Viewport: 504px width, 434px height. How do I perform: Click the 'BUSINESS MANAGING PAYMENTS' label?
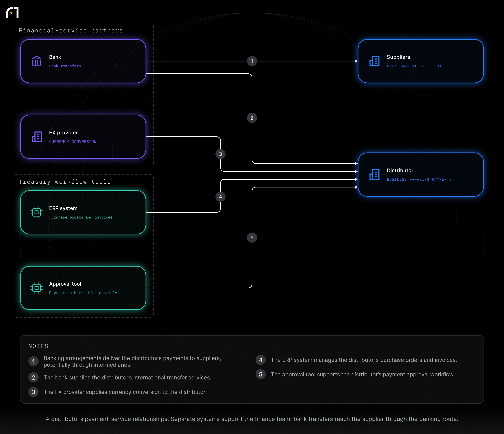click(x=419, y=180)
